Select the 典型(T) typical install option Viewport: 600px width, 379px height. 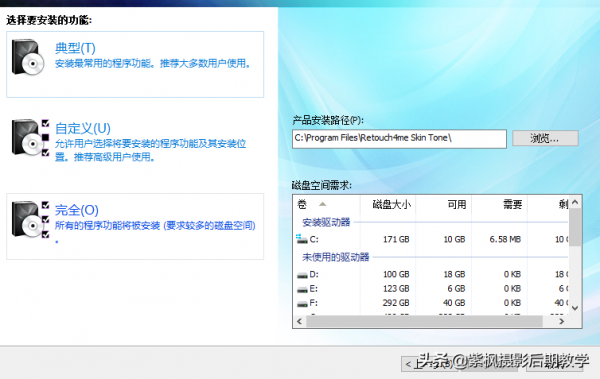(135, 64)
